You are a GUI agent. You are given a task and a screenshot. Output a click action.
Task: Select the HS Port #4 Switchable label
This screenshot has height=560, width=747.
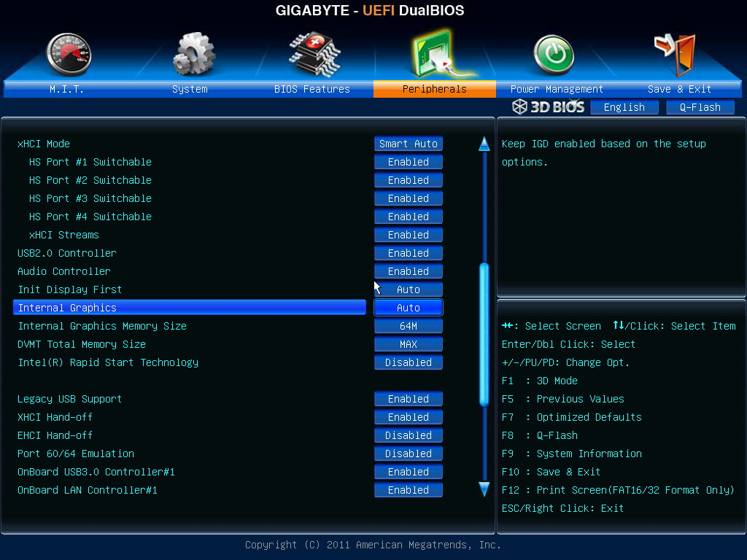click(x=90, y=217)
